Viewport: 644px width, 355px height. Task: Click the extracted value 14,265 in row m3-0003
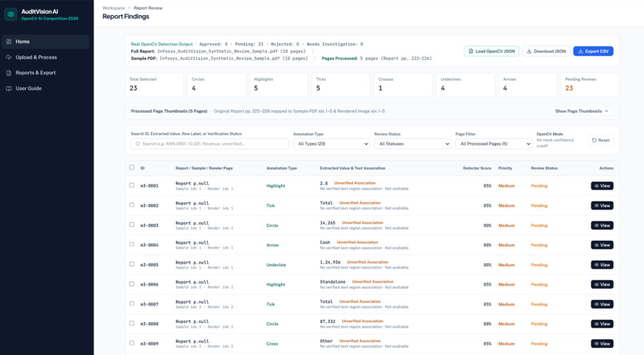pyautogui.click(x=328, y=223)
